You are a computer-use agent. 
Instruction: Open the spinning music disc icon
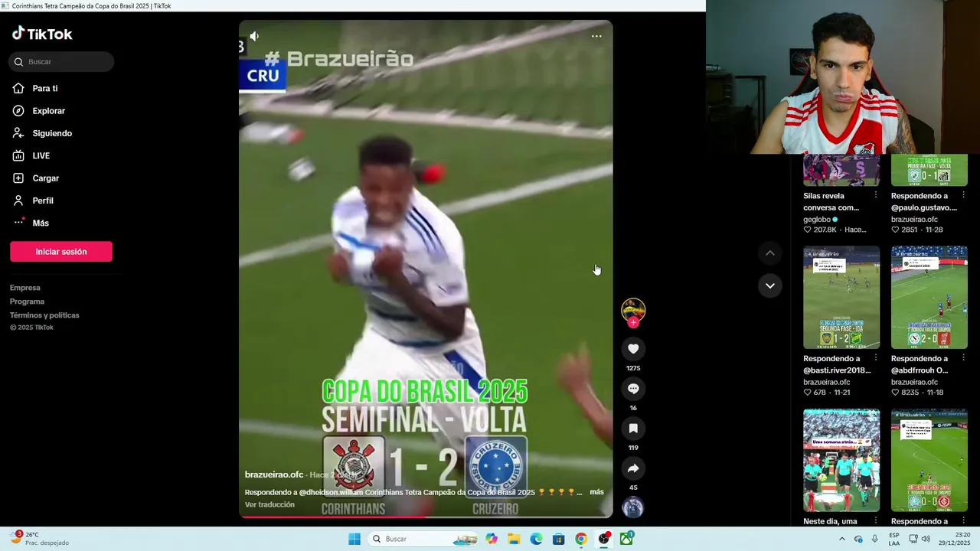(633, 507)
